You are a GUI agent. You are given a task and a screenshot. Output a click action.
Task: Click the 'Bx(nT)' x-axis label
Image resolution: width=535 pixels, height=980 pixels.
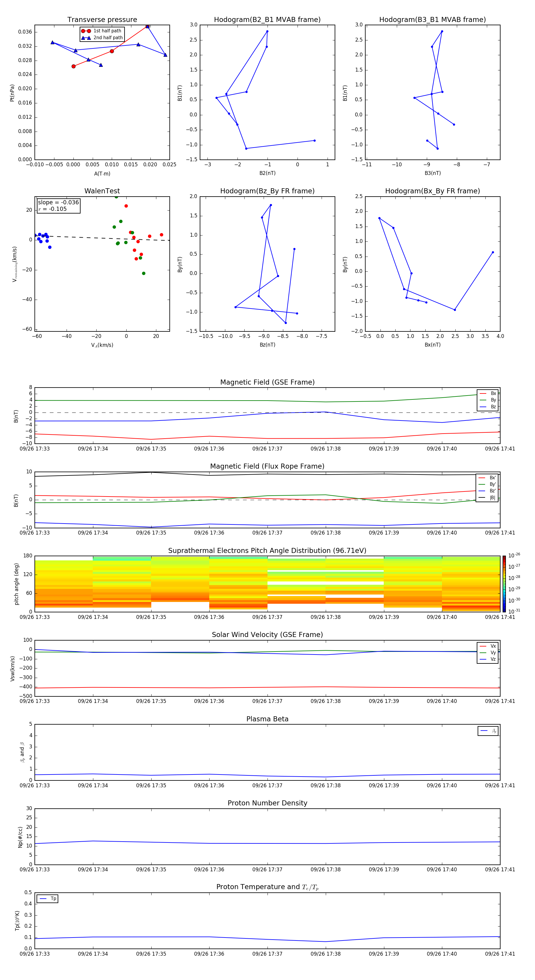tap(432, 345)
